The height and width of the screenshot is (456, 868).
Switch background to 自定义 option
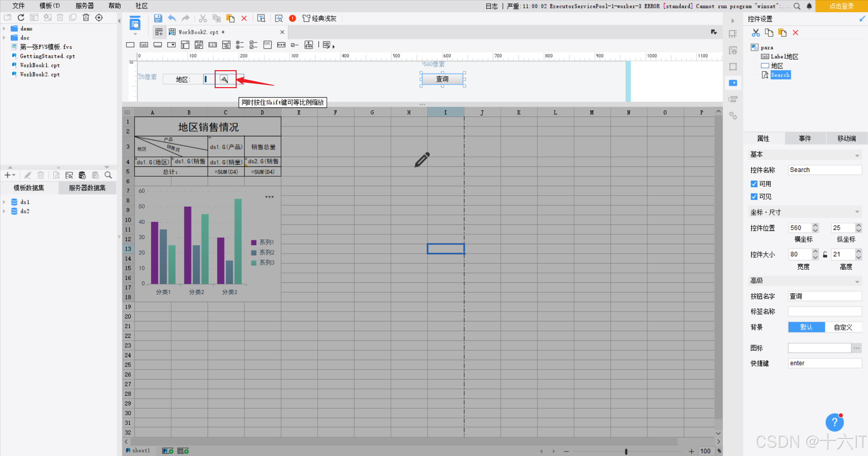tap(843, 327)
